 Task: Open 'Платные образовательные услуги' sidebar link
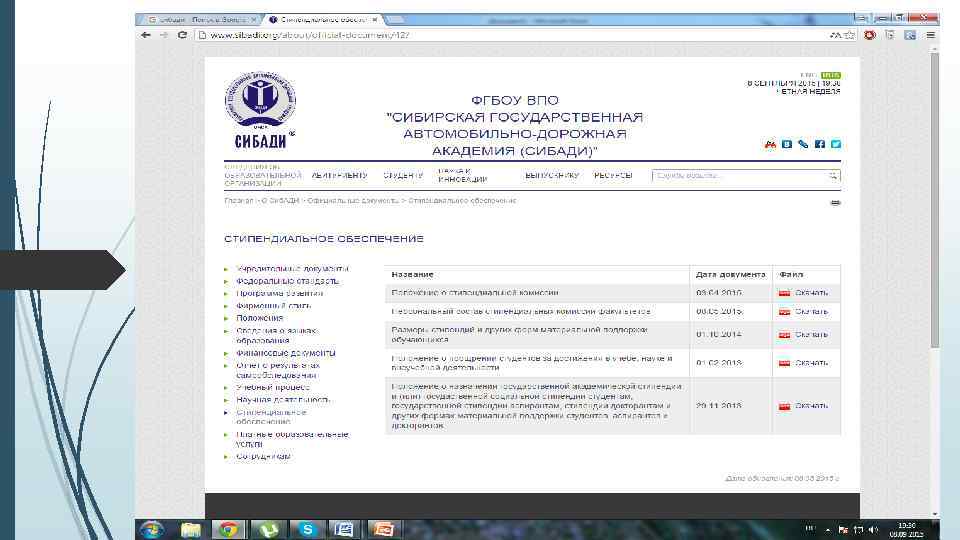[292, 439]
